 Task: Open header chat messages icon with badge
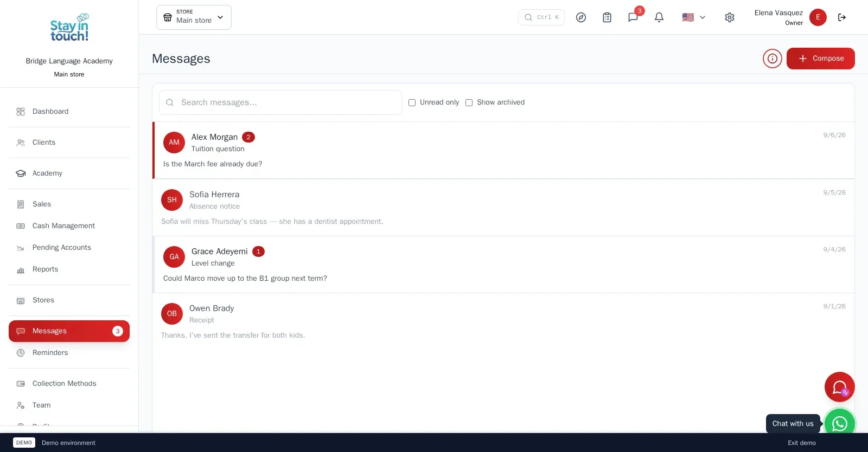point(633,17)
